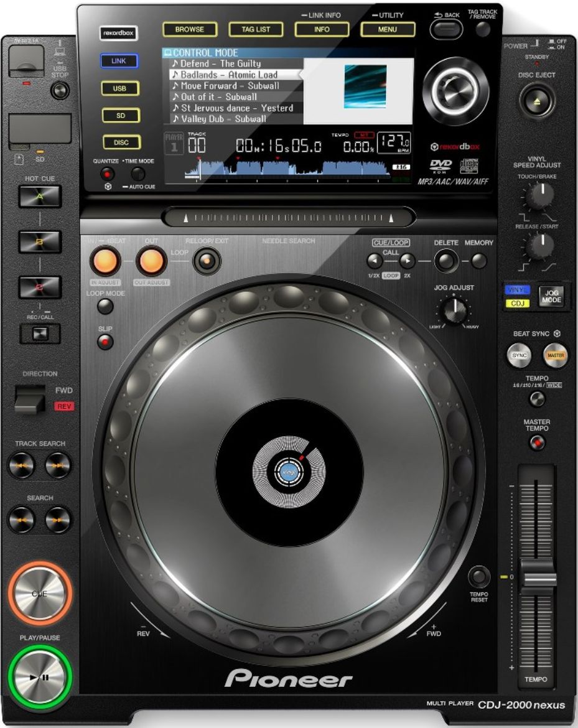
Task: Toggle TIME MODE / AUTO CUE button
Action: point(138,174)
